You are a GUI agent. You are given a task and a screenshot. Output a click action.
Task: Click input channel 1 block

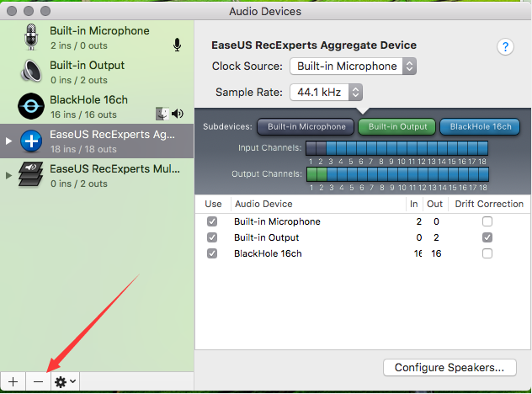pos(311,148)
